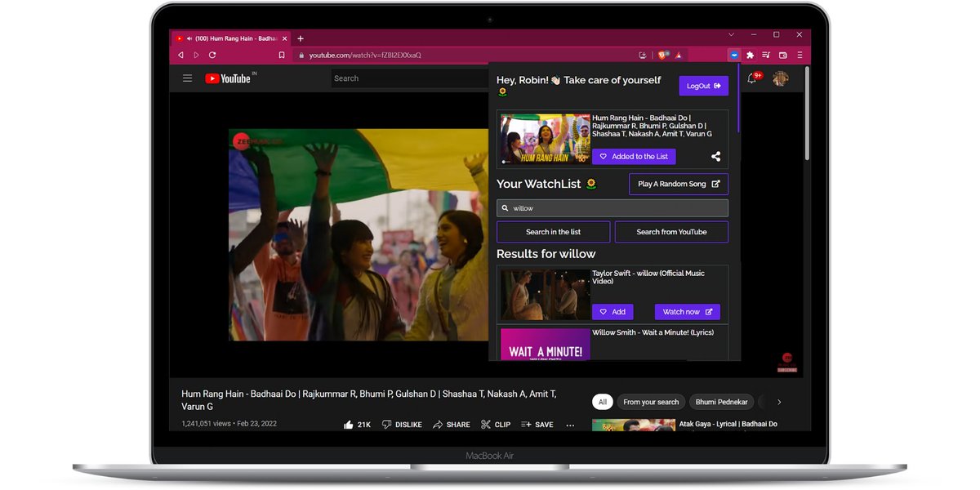
Task: Reload the page with the refresh icon
Action: click(212, 55)
